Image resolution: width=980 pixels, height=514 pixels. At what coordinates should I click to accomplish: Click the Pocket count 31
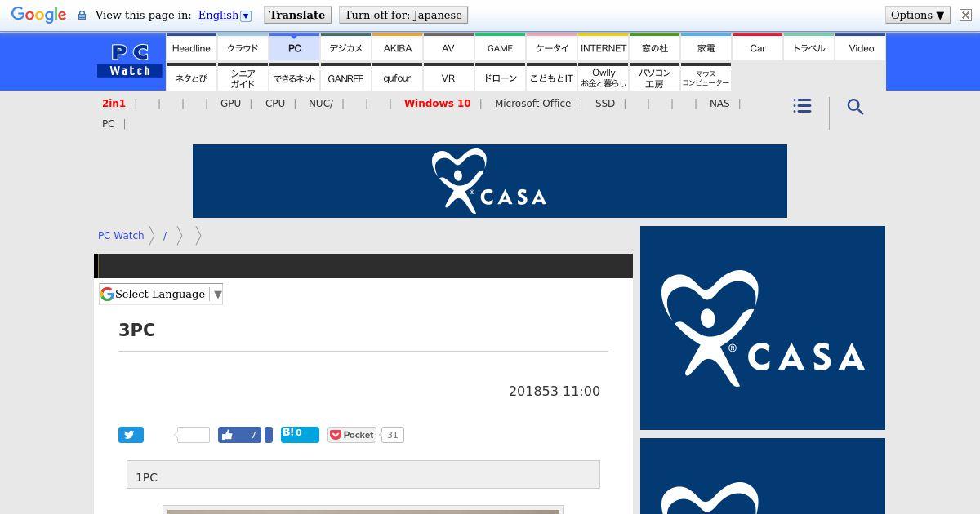pyautogui.click(x=392, y=435)
